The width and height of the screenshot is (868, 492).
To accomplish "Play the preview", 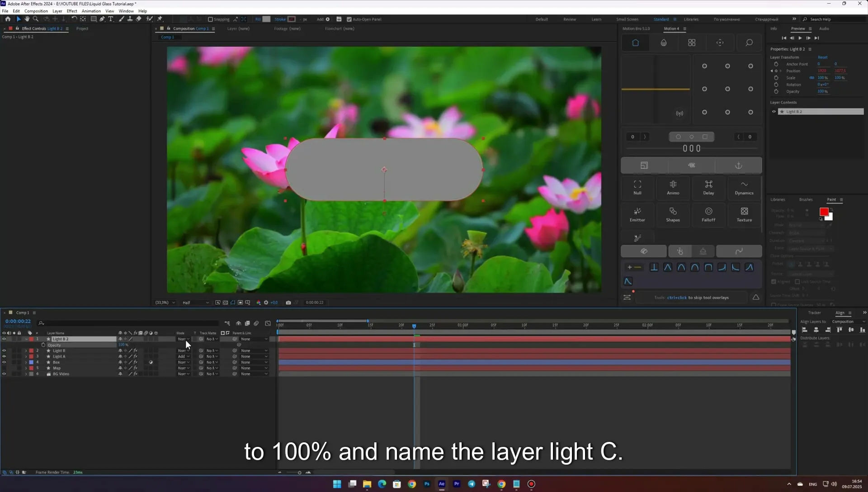I will coord(800,38).
